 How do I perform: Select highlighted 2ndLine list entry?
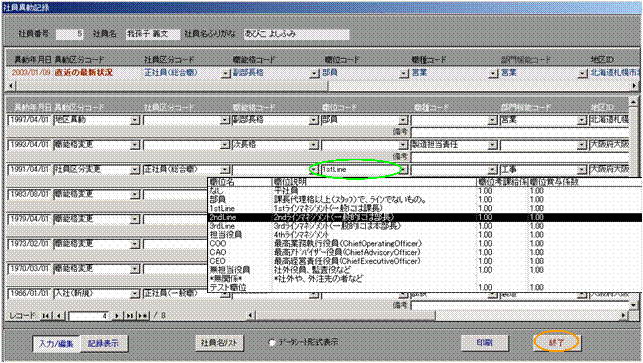coord(424,217)
